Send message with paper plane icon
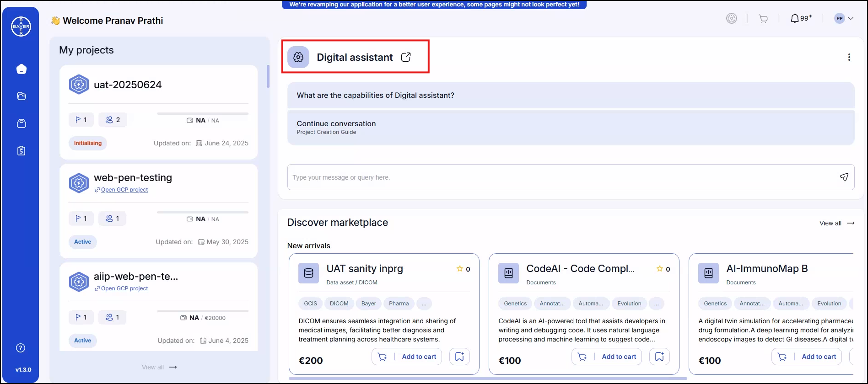 [x=844, y=177]
